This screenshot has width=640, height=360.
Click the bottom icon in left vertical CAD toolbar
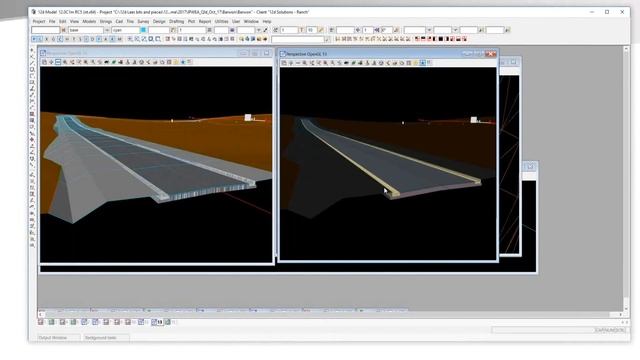click(x=32, y=245)
